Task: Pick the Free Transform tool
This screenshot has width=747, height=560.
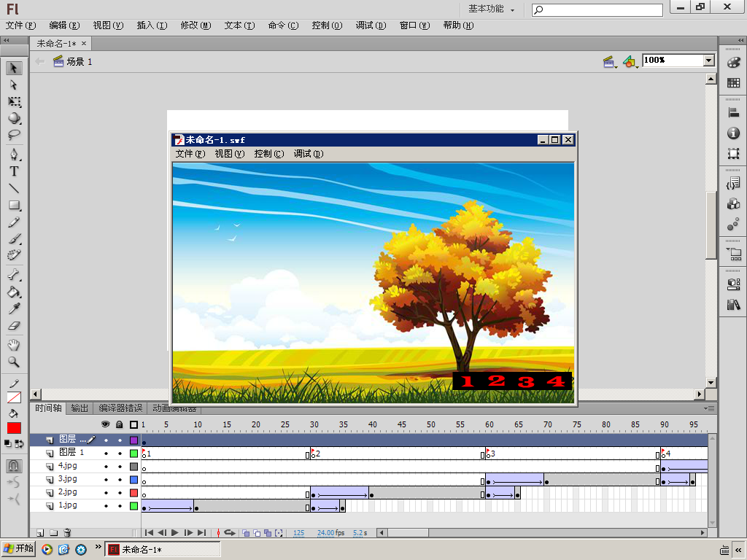Action: coord(14,102)
